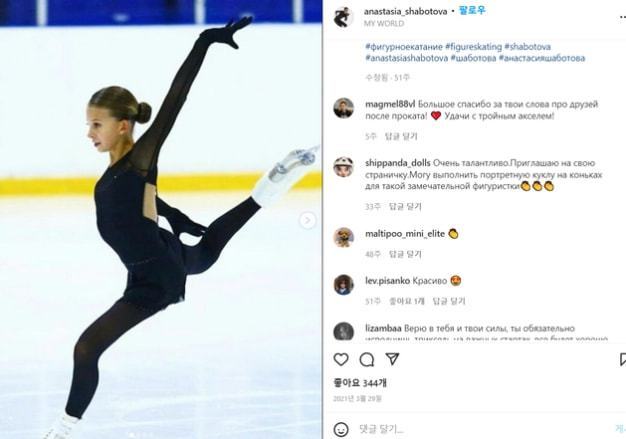
Task: Click the skater photo
Action: click(x=161, y=220)
